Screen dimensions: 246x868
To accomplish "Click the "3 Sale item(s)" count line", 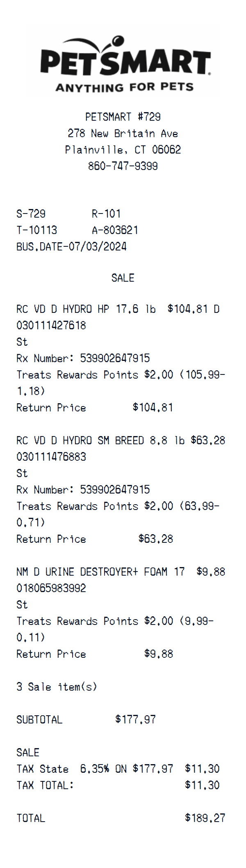I will 57,687.
